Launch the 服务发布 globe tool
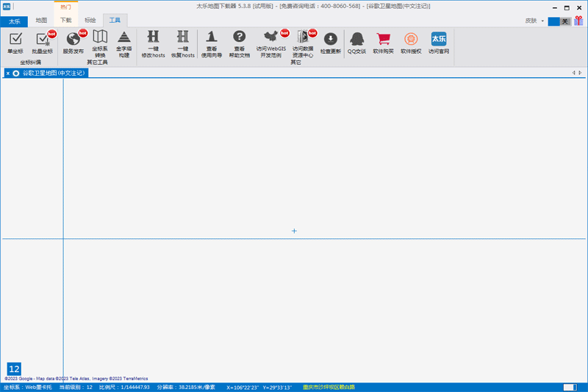 point(73,43)
